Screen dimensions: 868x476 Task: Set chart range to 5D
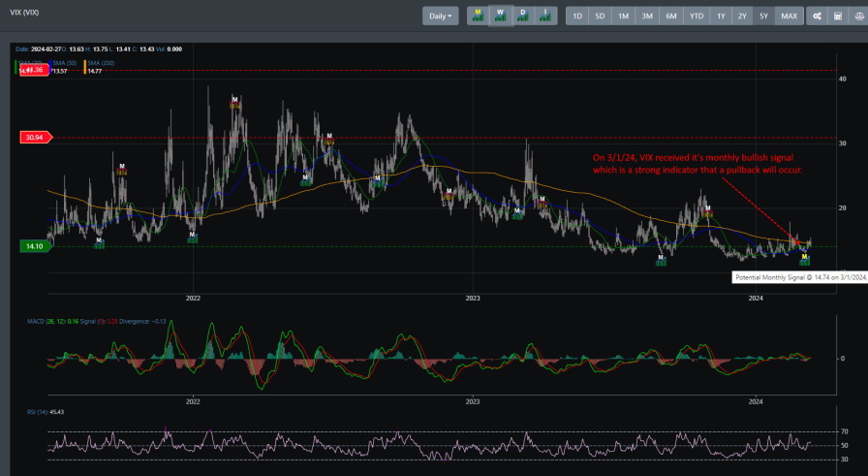600,16
